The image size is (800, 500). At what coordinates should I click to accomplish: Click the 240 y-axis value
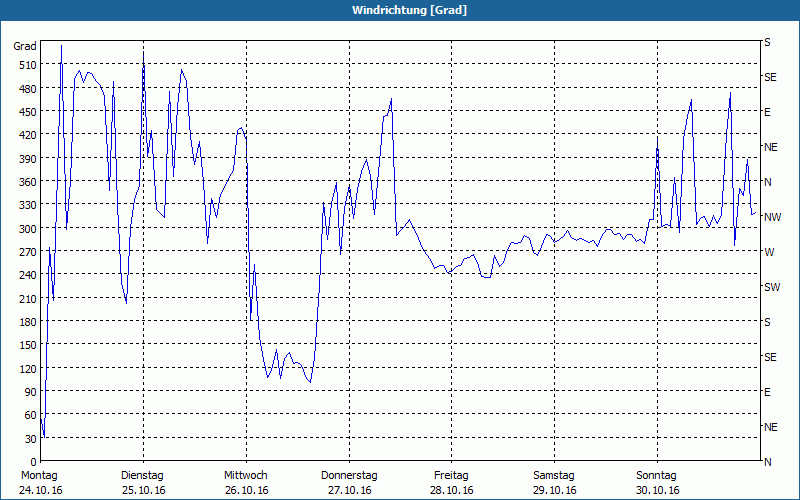coord(29,275)
